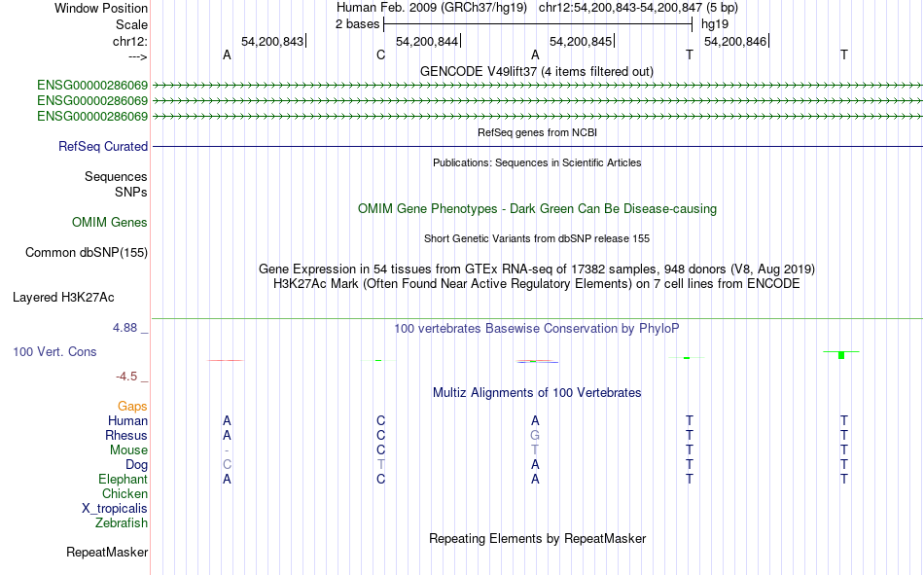Click the Dog T mismatch base in second column
Viewport: 924px width, 575px height.
point(380,465)
